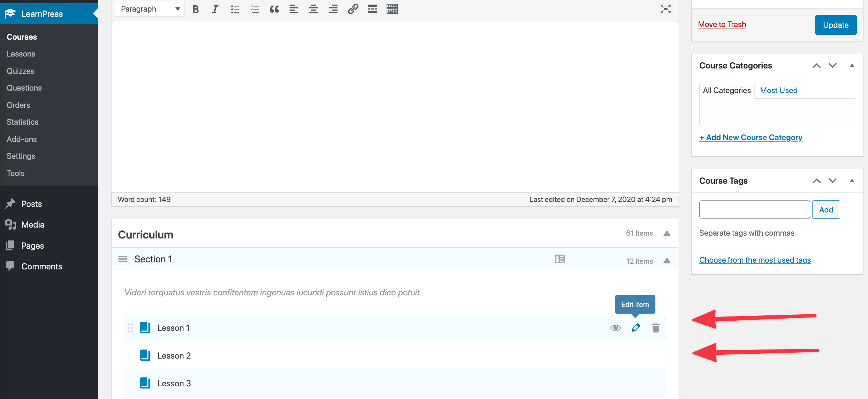
Task: Click the Lesson 3 book icon
Action: click(x=145, y=383)
